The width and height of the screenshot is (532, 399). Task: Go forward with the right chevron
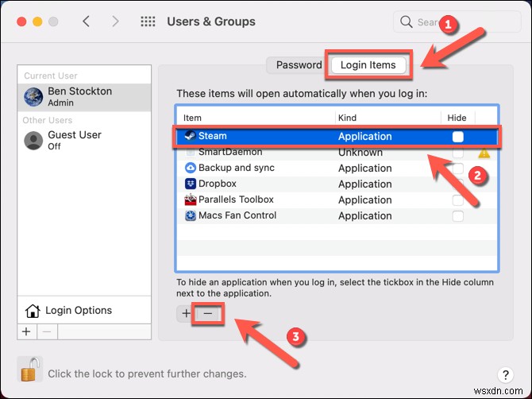115,21
